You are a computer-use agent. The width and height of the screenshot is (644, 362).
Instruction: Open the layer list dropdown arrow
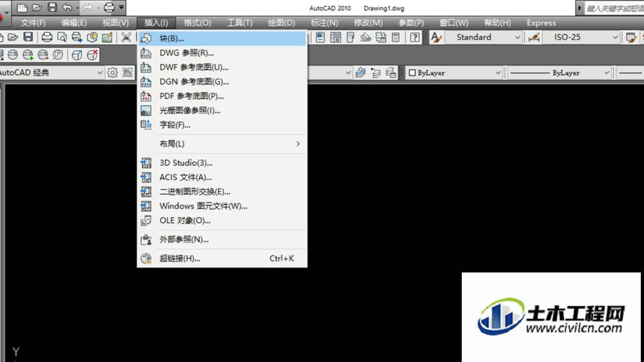(348, 73)
